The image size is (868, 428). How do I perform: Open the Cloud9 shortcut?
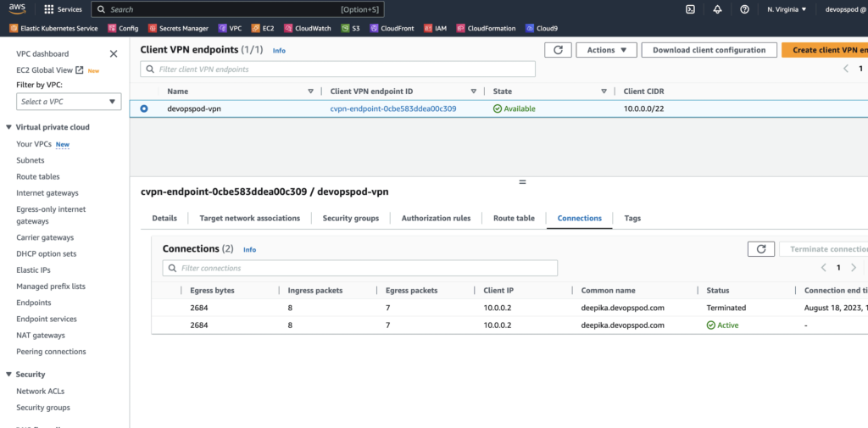(542, 28)
